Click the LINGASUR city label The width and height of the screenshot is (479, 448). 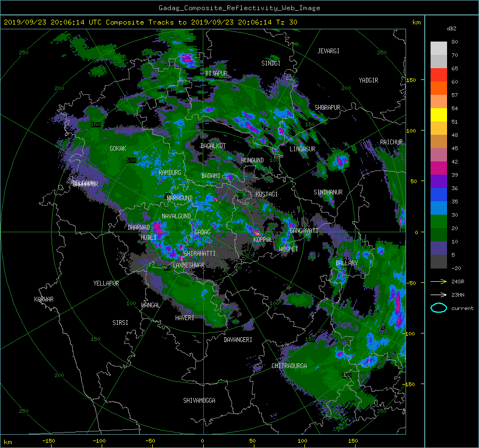pos(302,149)
